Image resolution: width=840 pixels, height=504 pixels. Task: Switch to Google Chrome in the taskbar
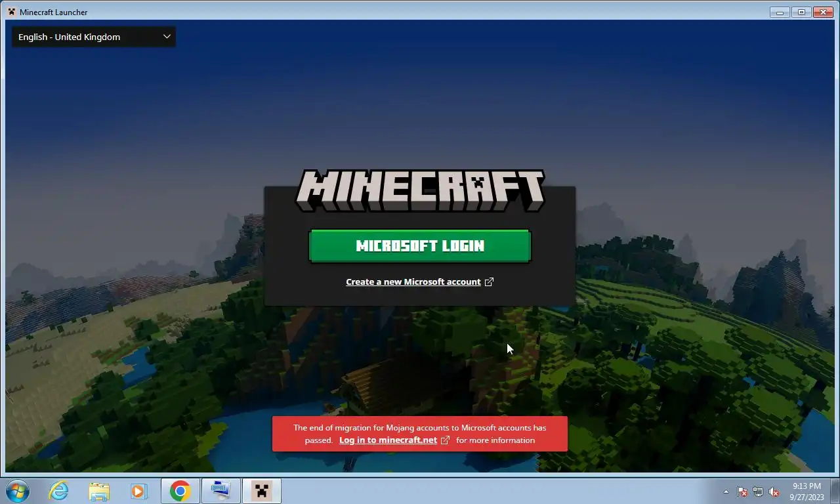[x=180, y=491]
